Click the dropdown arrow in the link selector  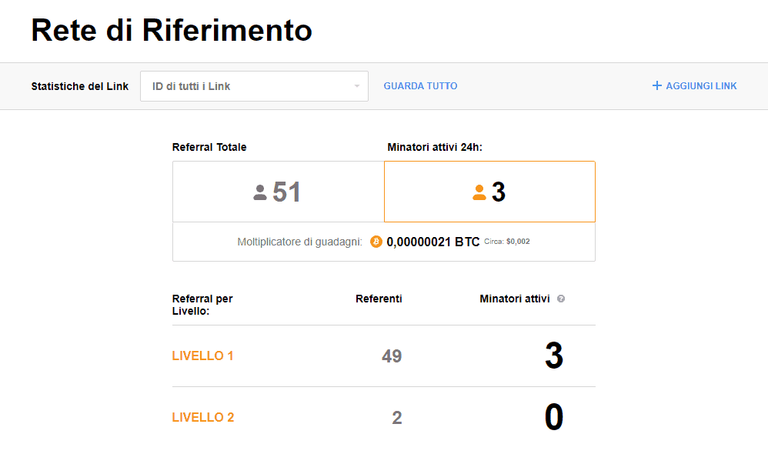click(357, 86)
